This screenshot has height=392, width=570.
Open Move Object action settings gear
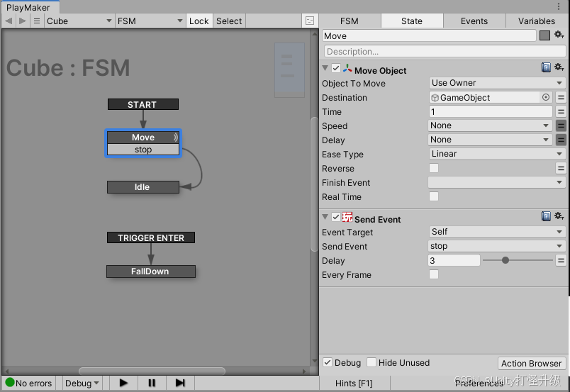[559, 67]
